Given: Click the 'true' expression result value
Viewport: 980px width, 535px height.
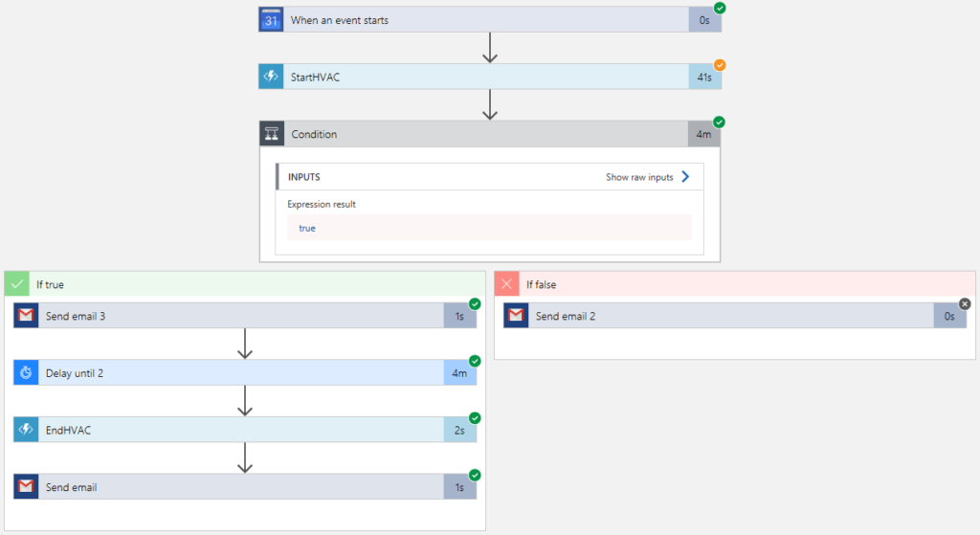Looking at the screenshot, I should (307, 228).
